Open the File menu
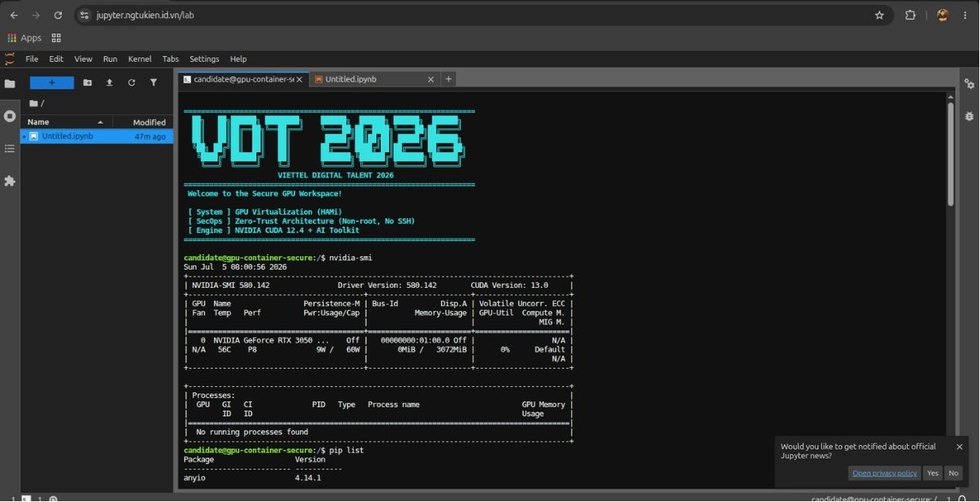 tap(32, 59)
